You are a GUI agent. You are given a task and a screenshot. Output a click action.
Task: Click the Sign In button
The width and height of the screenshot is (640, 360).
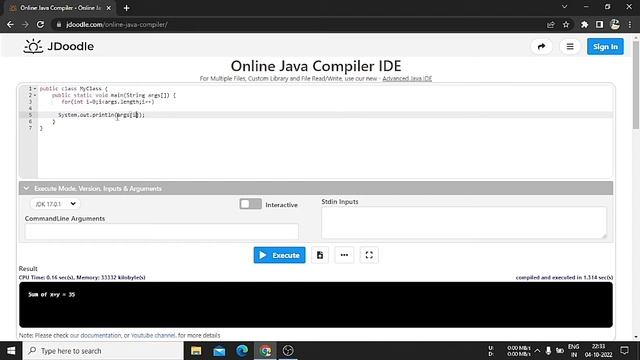(605, 47)
